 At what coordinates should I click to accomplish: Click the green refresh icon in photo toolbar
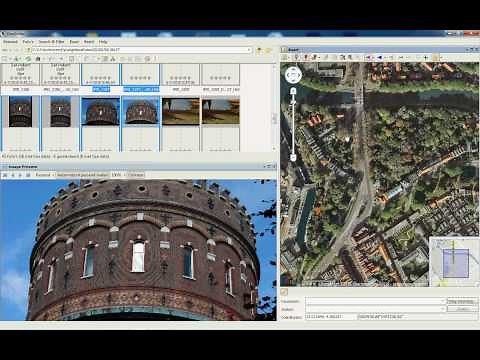pyautogui.click(x=28, y=59)
